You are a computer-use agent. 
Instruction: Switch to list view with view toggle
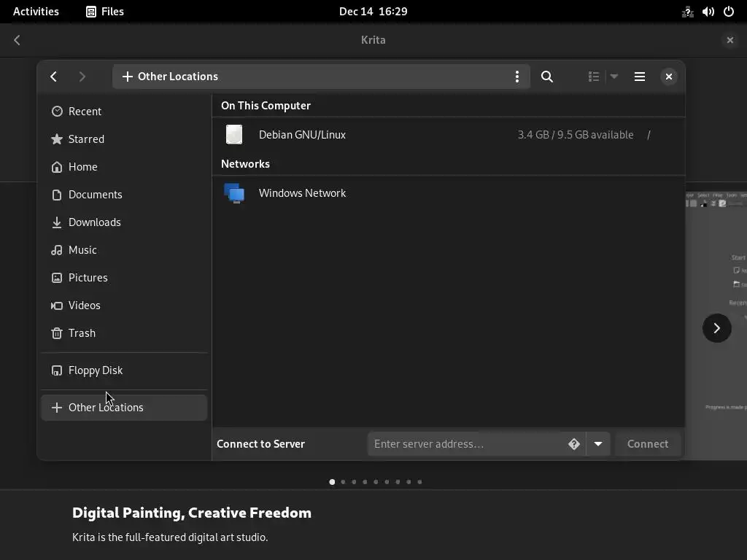594,77
